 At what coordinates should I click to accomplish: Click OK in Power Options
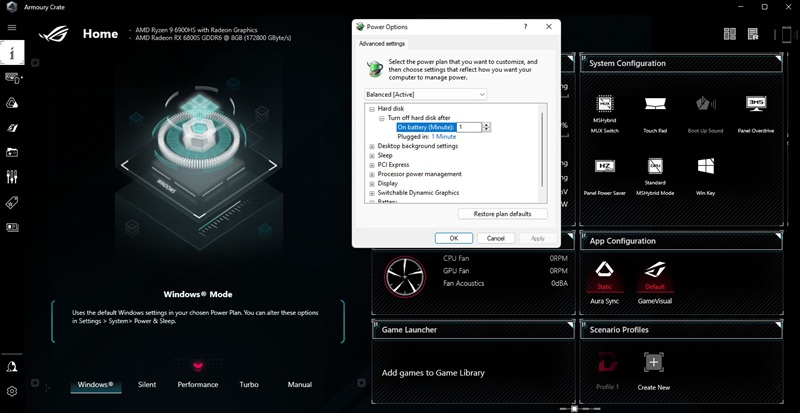pos(454,238)
